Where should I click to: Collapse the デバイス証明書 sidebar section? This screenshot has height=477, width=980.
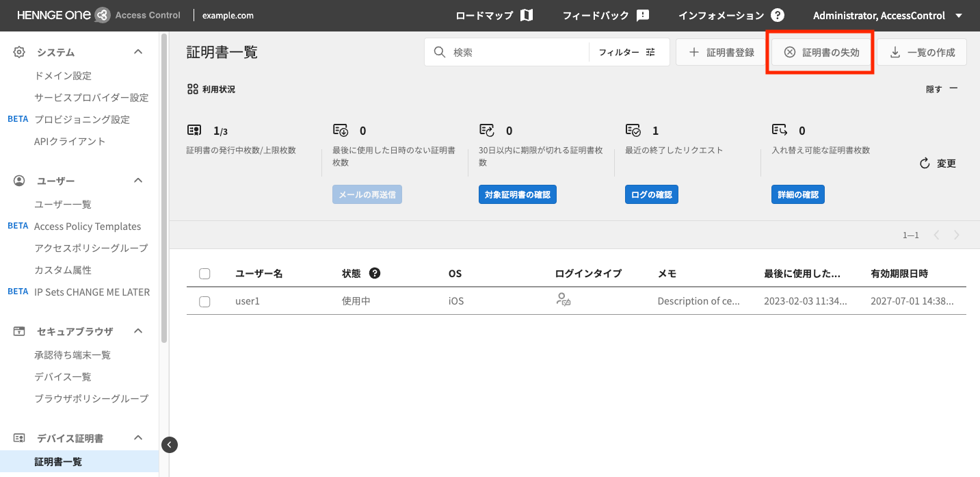coord(138,438)
